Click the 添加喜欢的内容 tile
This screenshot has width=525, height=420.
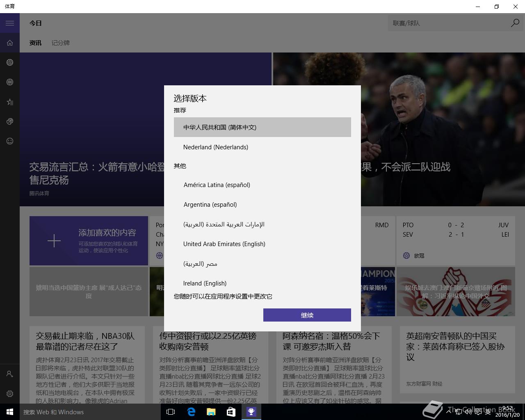point(89,241)
